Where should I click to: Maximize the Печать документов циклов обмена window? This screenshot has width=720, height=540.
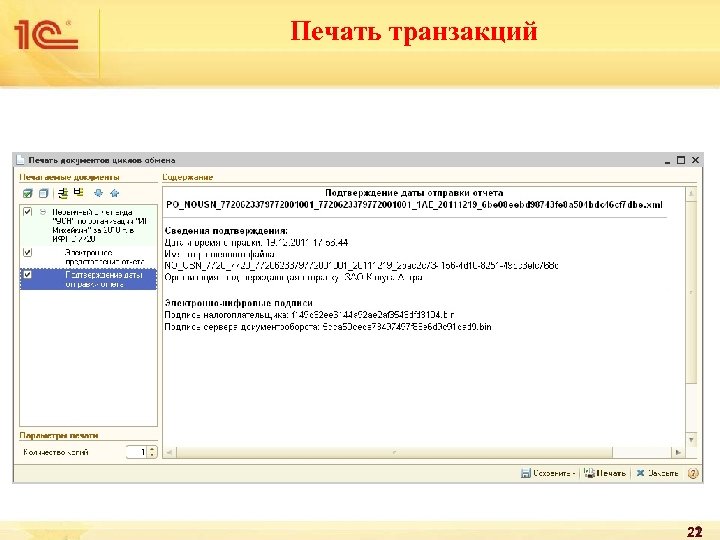tap(681, 160)
